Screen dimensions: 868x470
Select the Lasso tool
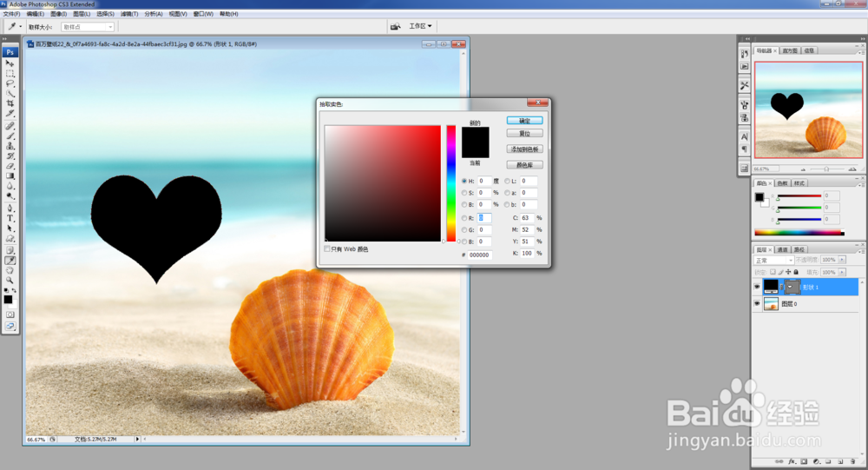click(10, 83)
